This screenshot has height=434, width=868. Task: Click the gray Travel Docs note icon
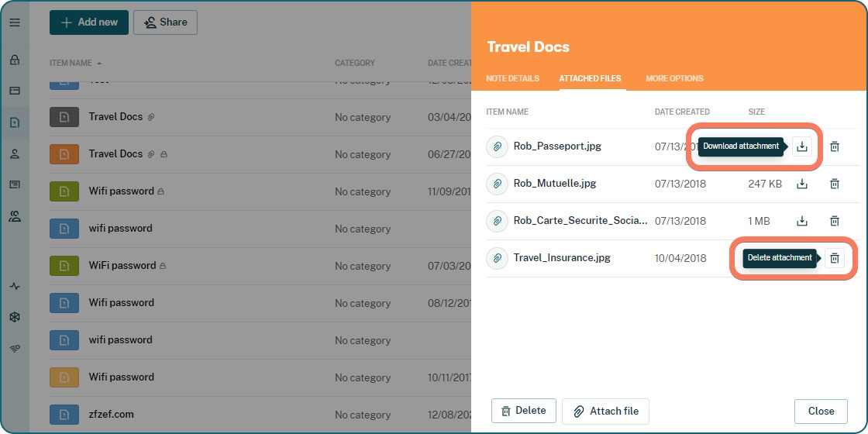pyautogui.click(x=64, y=117)
